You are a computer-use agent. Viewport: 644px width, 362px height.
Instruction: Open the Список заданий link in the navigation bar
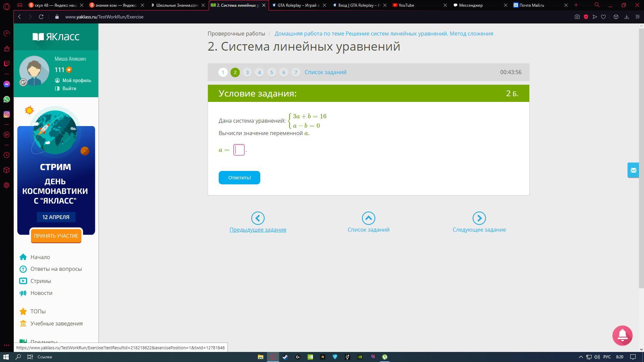pyautogui.click(x=325, y=72)
